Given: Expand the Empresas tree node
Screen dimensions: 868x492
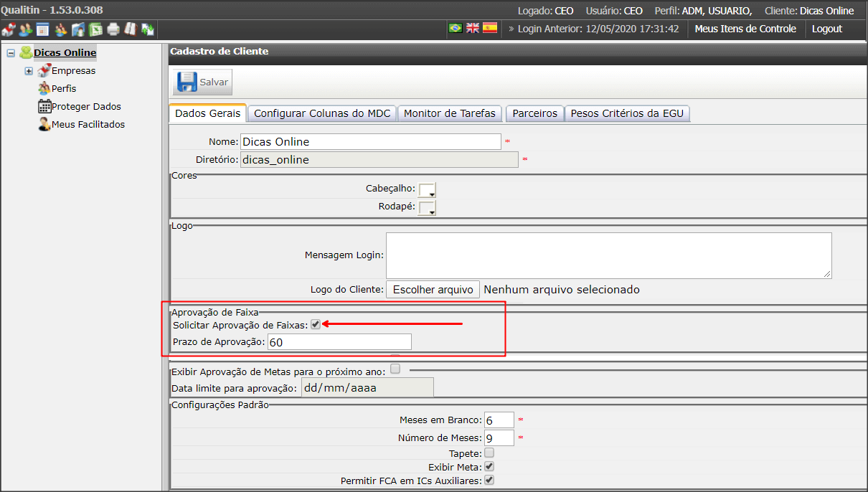Looking at the screenshot, I should (29, 71).
